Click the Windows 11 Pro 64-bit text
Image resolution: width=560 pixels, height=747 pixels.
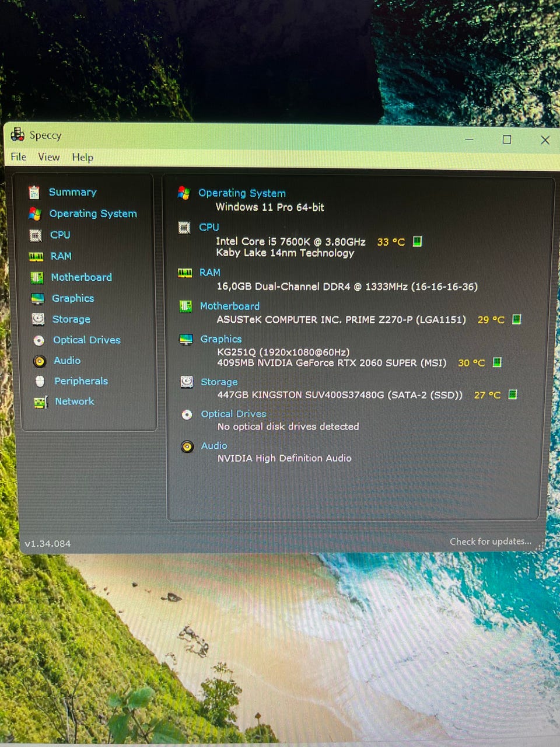point(270,207)
